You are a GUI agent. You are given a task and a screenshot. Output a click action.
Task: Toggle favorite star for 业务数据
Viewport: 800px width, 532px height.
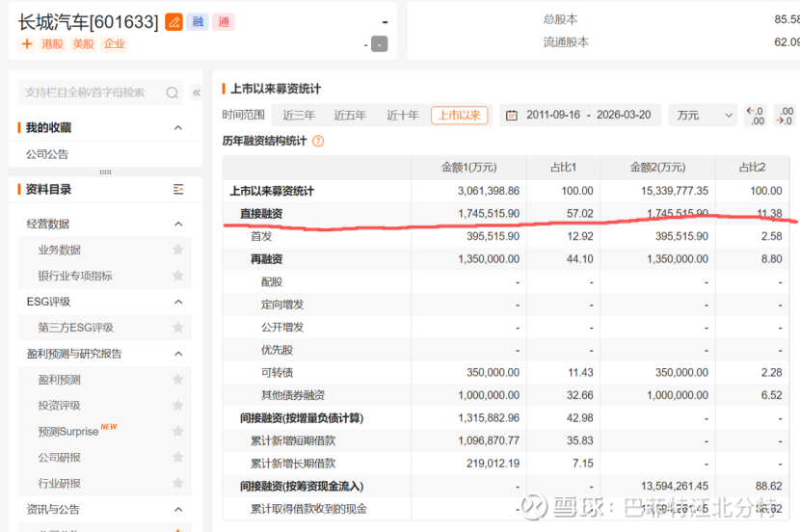[177, 250]
